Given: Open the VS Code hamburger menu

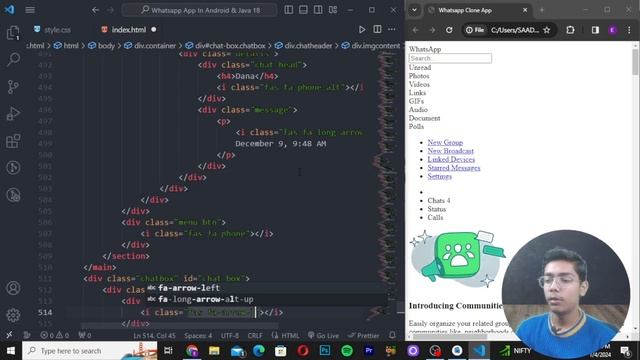Looking at the screenshot, I should (30, 10).
